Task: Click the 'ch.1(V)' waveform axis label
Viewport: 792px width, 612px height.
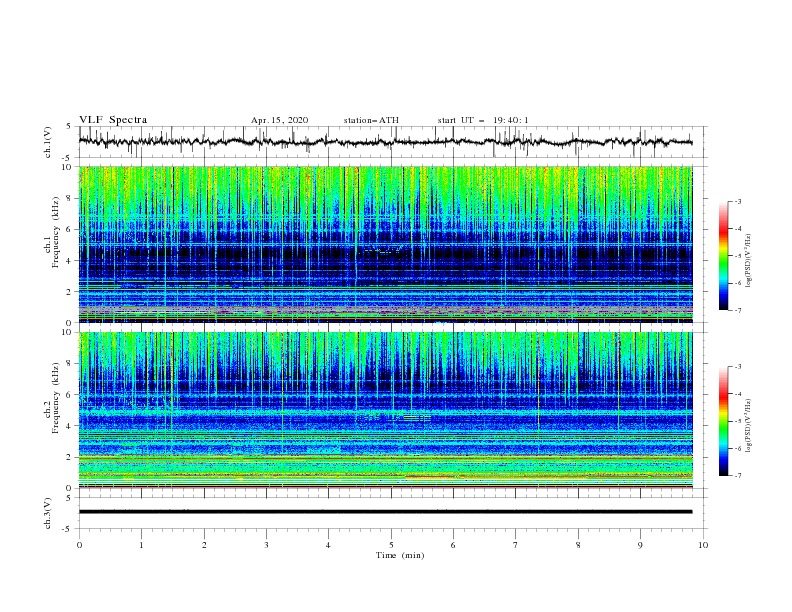Action: (47, 142)
